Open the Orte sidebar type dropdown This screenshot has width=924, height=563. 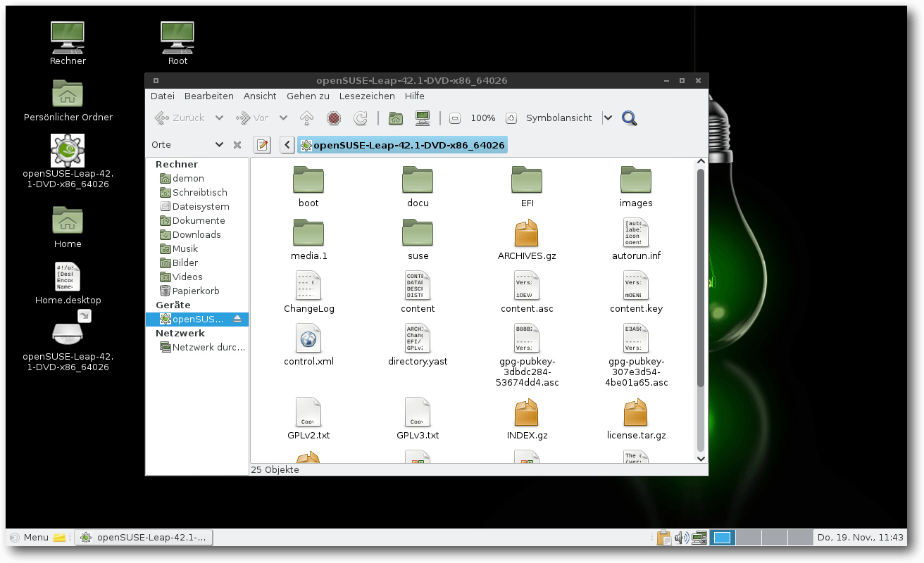click(219, 145)
